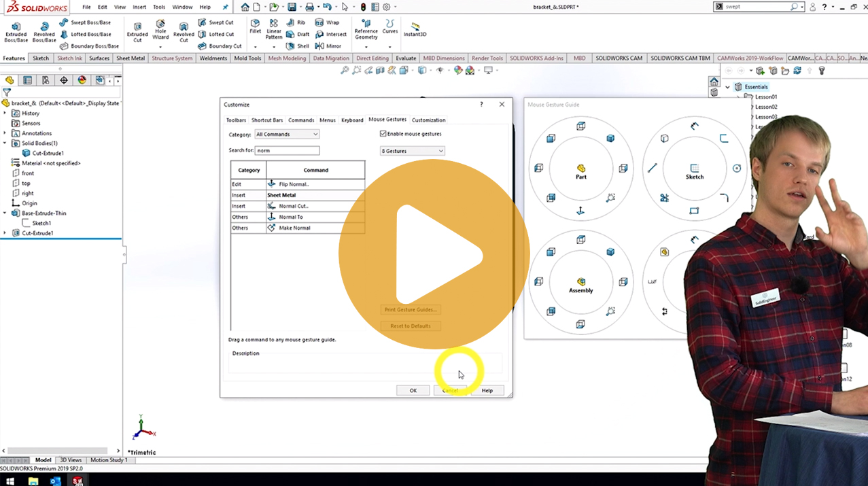This screenshot has width=868, height=486.
Task: Click the Search for input field
Action: pyautogui.click(x=287, y=151)
